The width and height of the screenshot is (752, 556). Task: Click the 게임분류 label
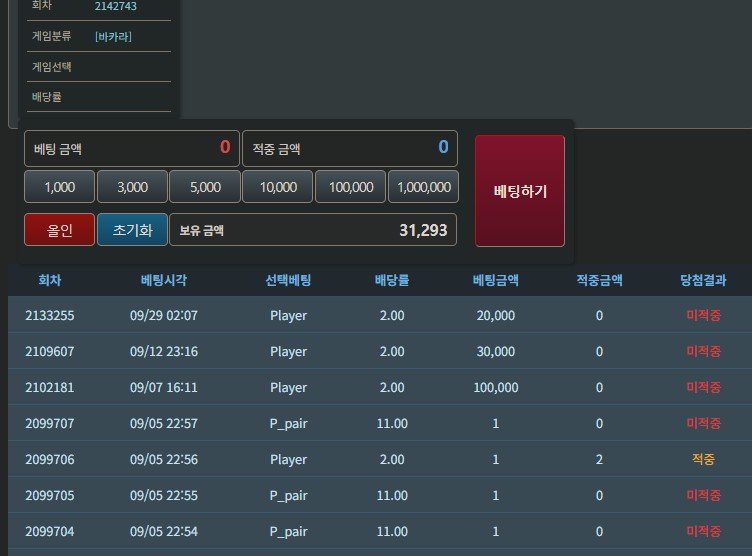51,36
